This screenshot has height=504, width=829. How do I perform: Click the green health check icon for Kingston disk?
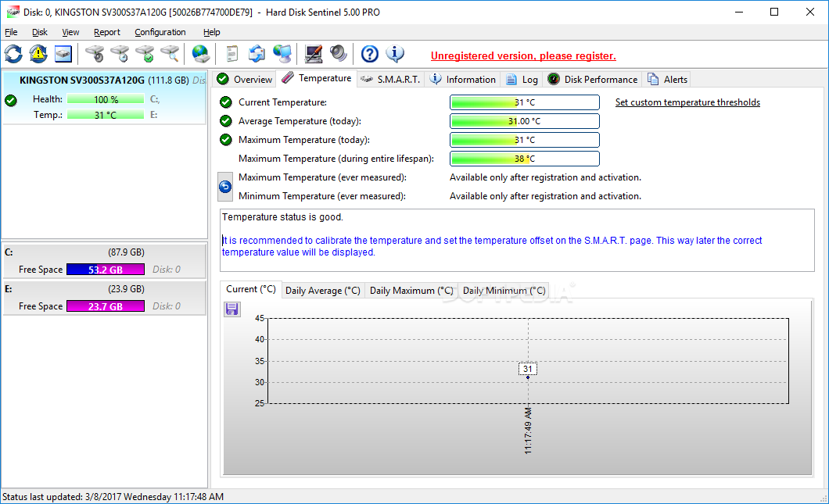(x=11, y=100)
